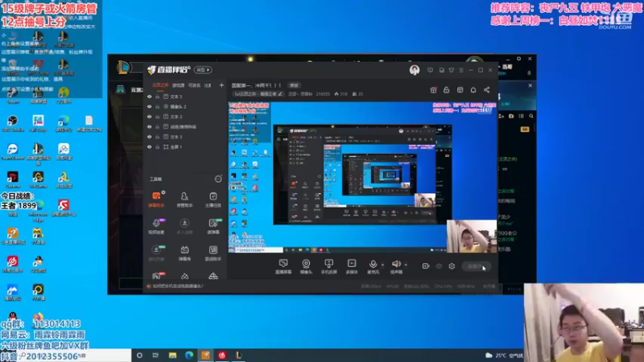Select the TeamViewer desktop shortcut

pos(12,151)
